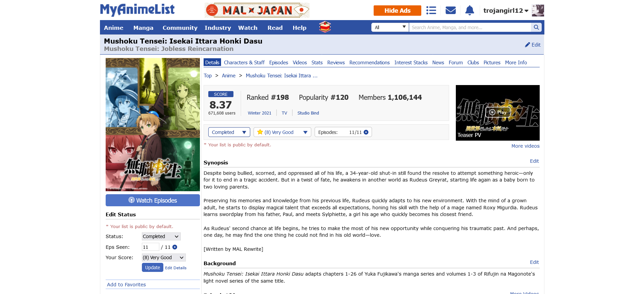Open the (8) Very Good rating dropdown
This screenshot has height=294, width=644.
pos(282,132)
